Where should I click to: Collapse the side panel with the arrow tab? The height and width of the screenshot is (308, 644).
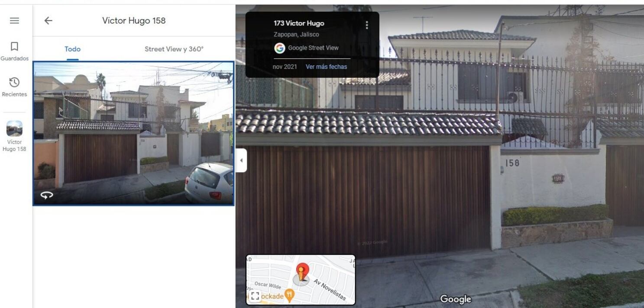pos(241,160)
